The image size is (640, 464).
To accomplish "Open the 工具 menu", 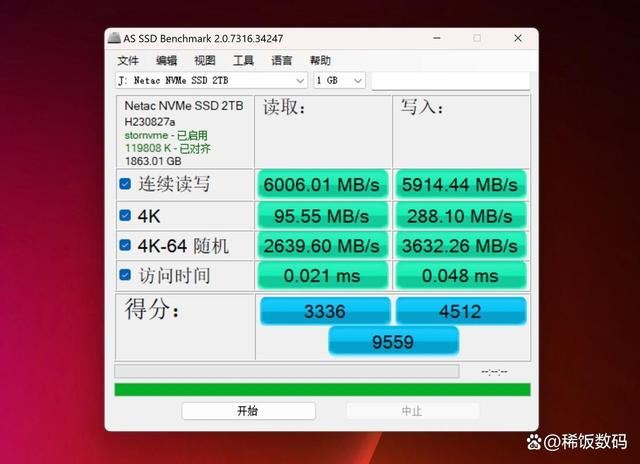I will [243, 61].
